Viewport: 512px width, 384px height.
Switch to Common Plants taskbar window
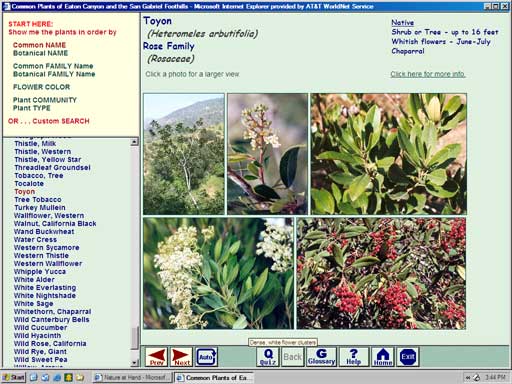213,377
